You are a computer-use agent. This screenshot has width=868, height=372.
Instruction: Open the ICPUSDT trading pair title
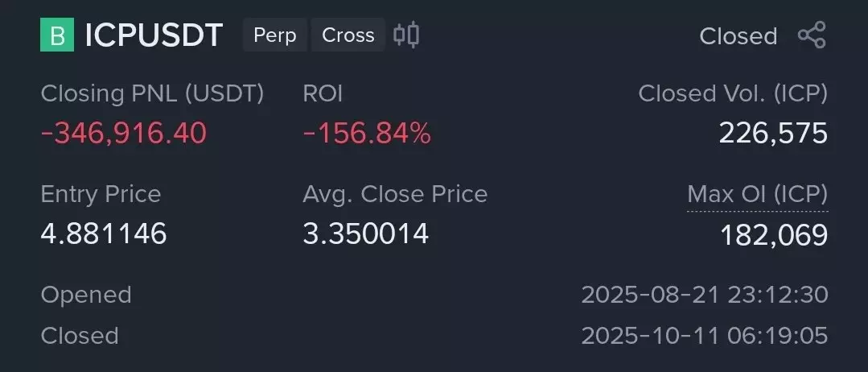(x=154, y=35)
